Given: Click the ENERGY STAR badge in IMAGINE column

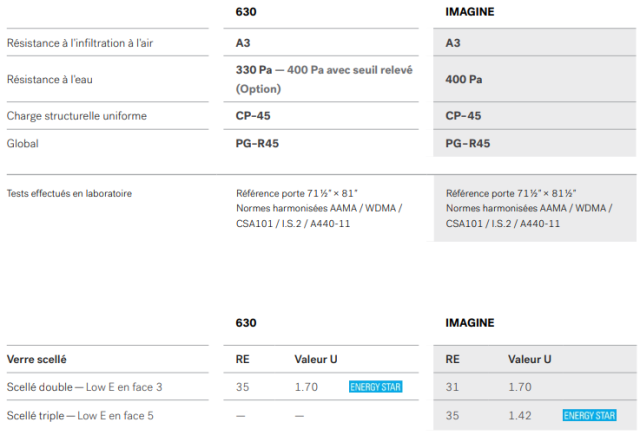Looking at the screenshot, I should click(589, 415).
